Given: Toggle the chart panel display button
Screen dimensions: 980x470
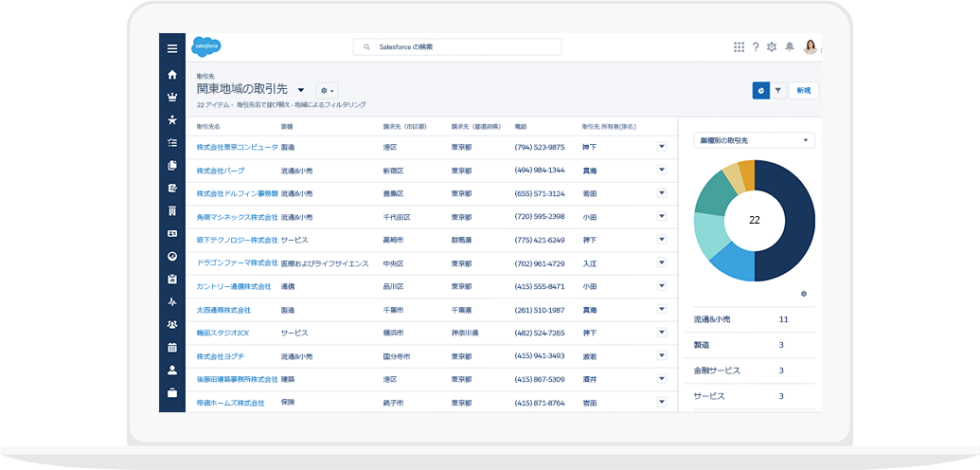Looking at the screenshot, I should click(x=760, y=90).
